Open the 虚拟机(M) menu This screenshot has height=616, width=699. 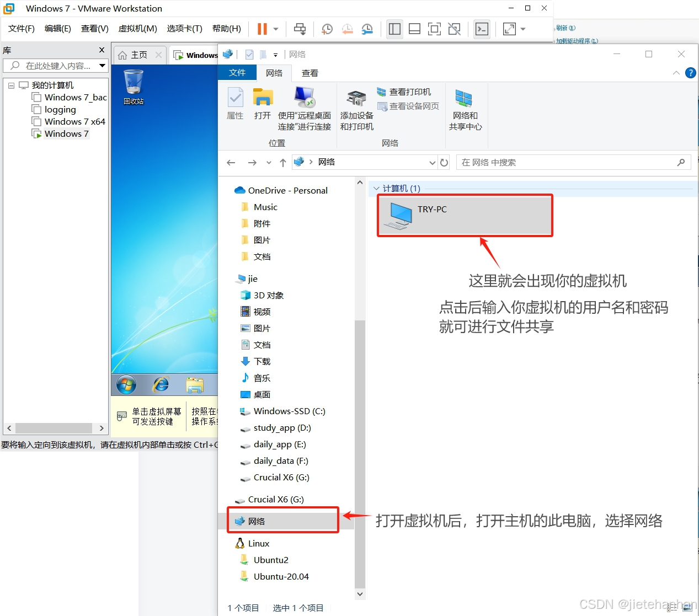point(138,29)
